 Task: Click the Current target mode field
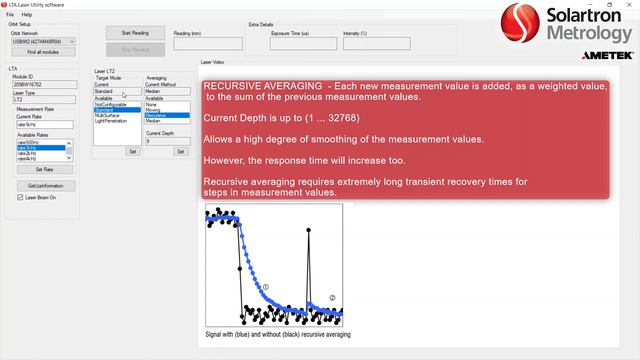click(x=118, y=91)
